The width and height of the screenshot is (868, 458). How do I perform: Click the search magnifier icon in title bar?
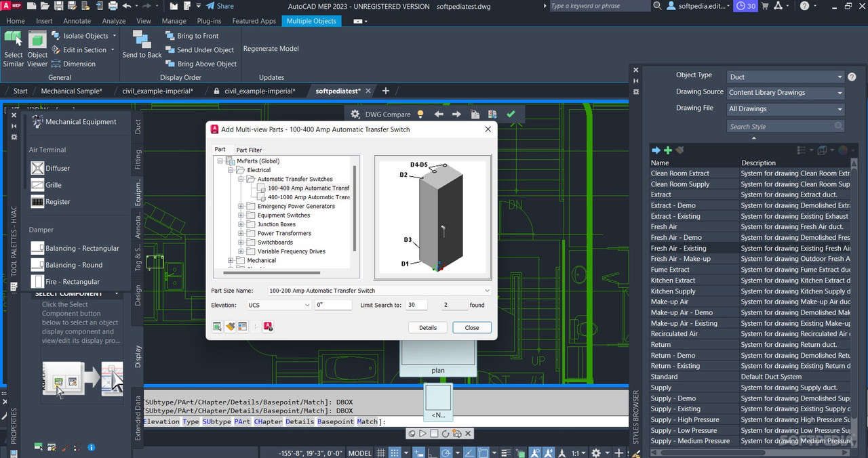coord(657,6)
